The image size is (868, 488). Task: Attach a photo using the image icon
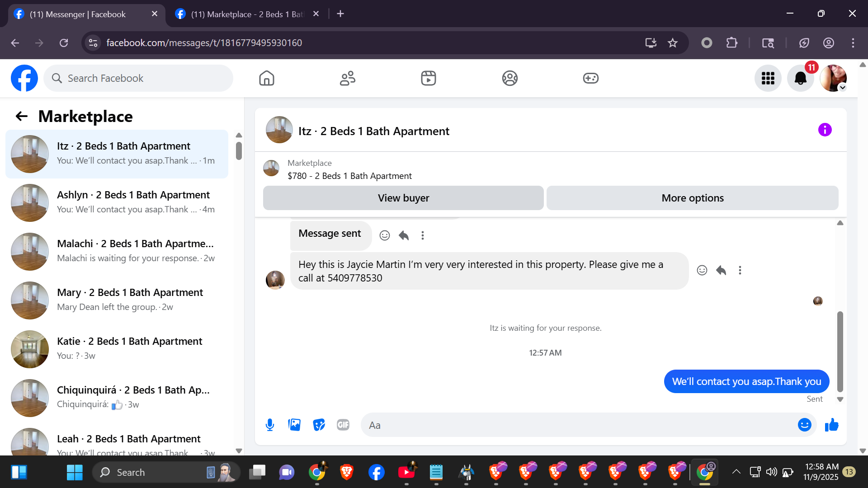click(294, 425)
